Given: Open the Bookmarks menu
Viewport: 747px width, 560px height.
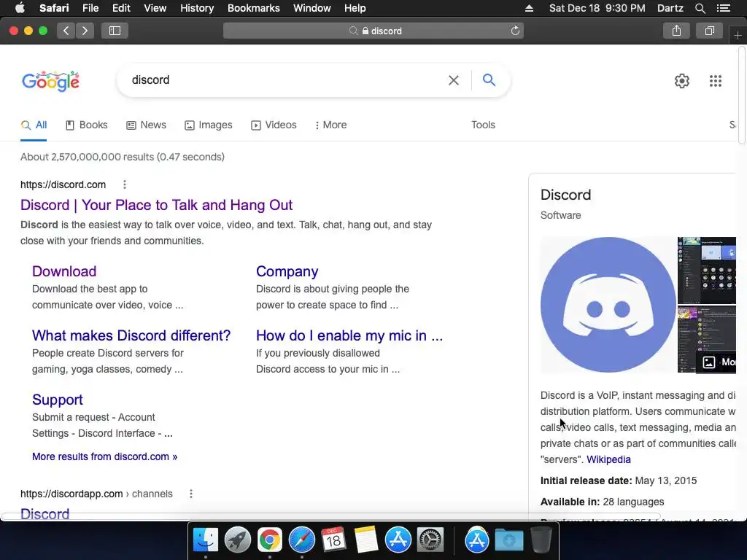Looking at the screenshot, I should [253, 8].
